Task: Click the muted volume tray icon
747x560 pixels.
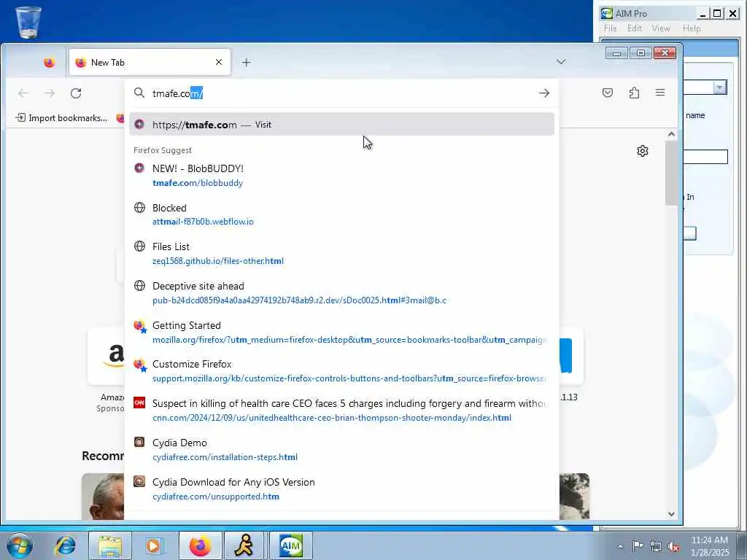Action: click(x=673, y=546)
